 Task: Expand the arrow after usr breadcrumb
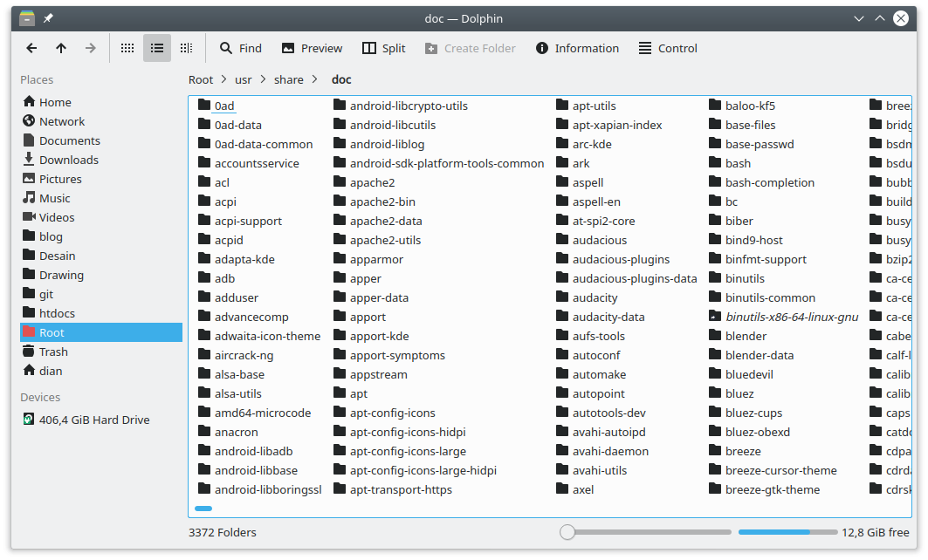point(262,79)
